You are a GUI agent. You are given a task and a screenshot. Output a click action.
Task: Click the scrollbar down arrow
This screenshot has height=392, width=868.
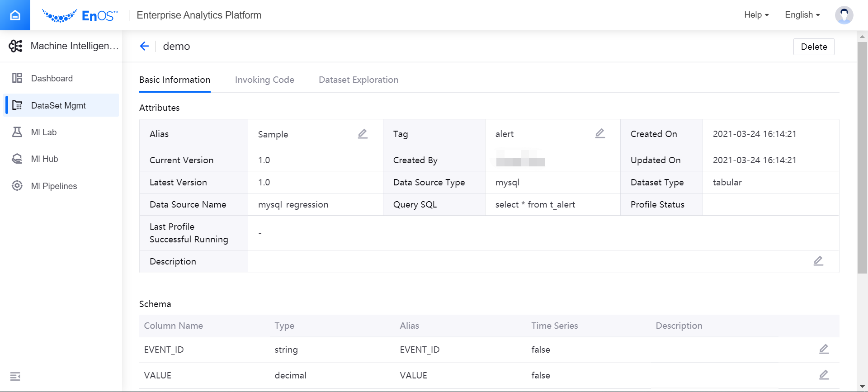[862, 387]
